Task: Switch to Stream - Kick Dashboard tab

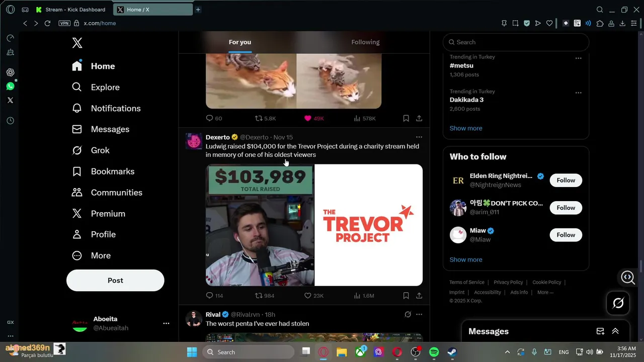Action: tap(71, 10)
